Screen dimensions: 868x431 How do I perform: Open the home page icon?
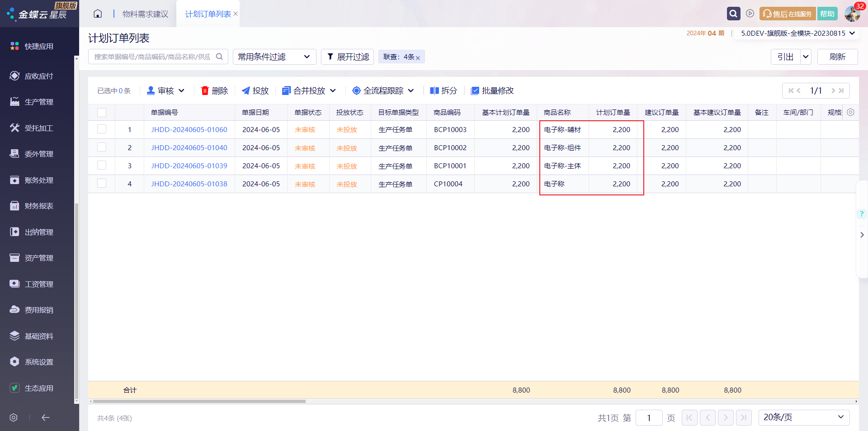98,14
